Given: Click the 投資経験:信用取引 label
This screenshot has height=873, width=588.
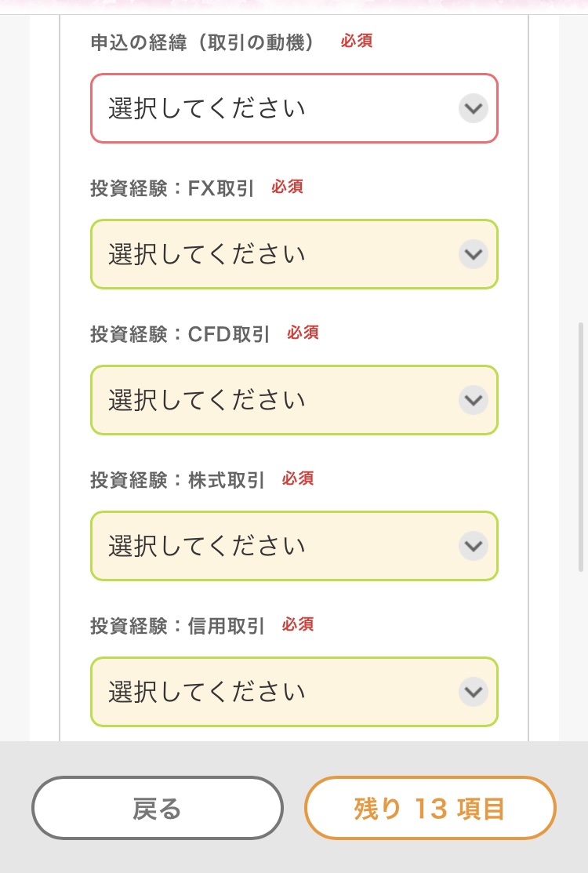Looking at the screenshot, I should pyautogui.click(x=177, y=625).
